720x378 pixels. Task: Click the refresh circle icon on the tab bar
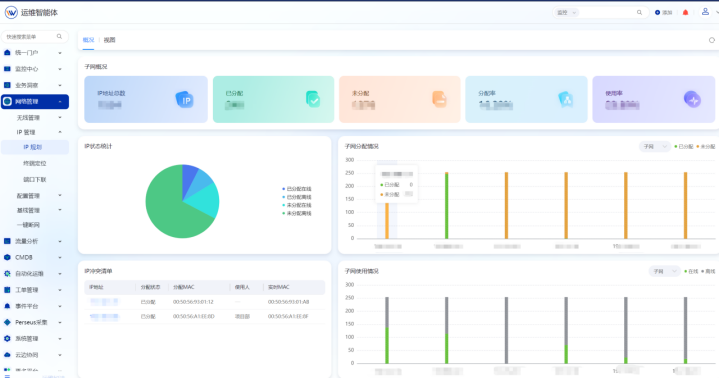click(712, 40)
